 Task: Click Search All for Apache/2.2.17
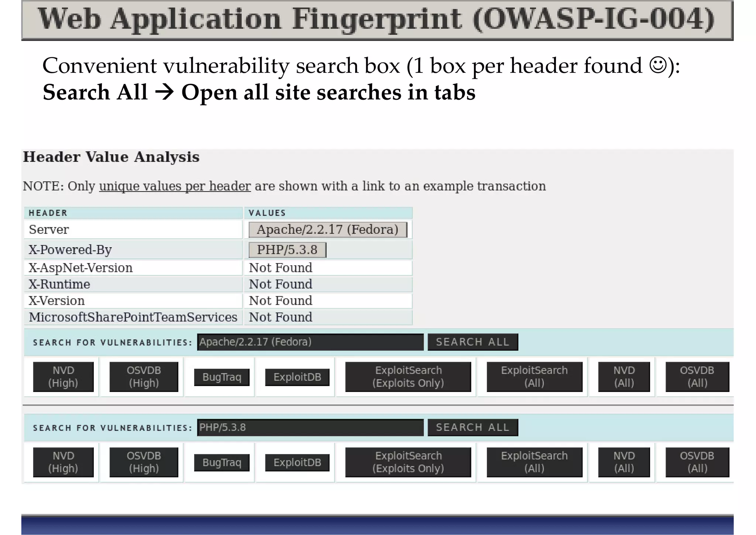tap(473, 342)
